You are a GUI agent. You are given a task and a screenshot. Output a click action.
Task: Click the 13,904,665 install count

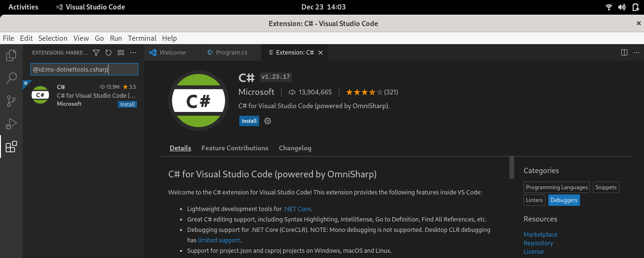click(310, 92)
